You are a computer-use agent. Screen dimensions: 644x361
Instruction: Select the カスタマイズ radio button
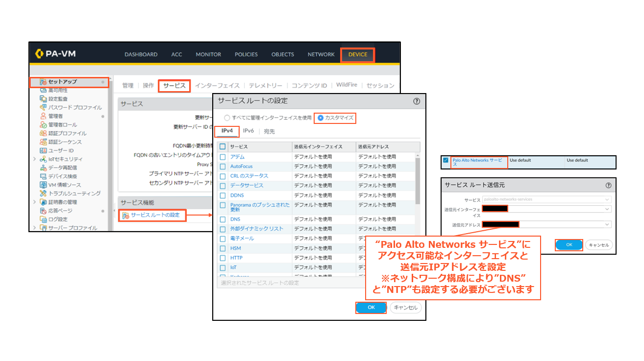pyautogui.click(x=321, y=118)
